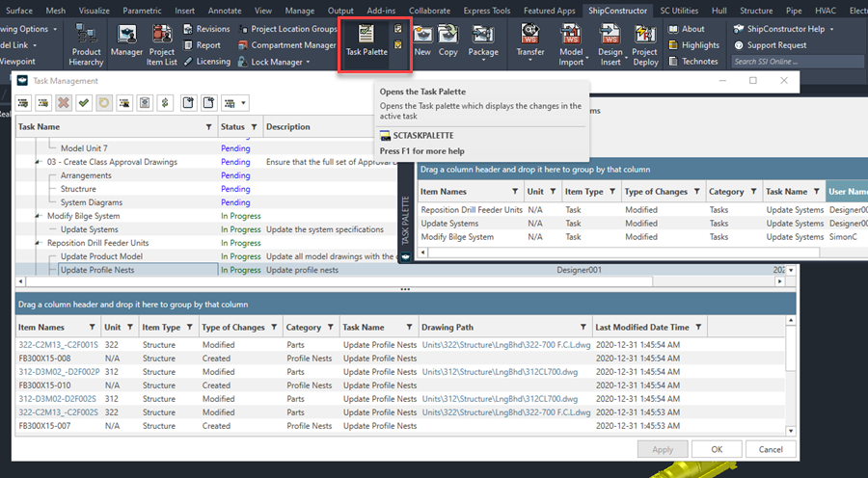
Task: Select the FB300X15-010 item row
Action: (400, 385)
